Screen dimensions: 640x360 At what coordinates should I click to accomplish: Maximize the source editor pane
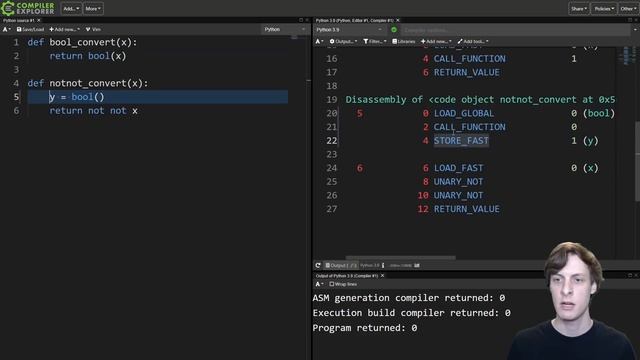point(301,20)
